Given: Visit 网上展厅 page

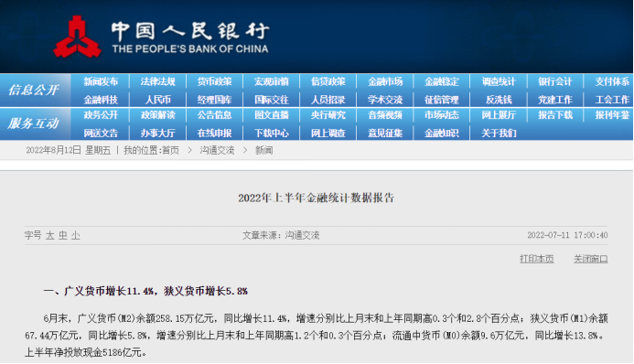Looking at the screenshot, I should (x=499, y=115).
